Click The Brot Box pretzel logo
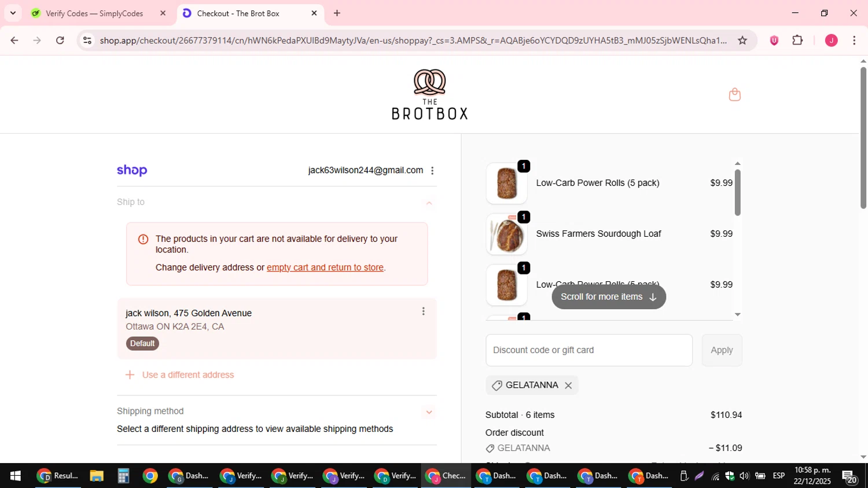 (x=429, y=94)
